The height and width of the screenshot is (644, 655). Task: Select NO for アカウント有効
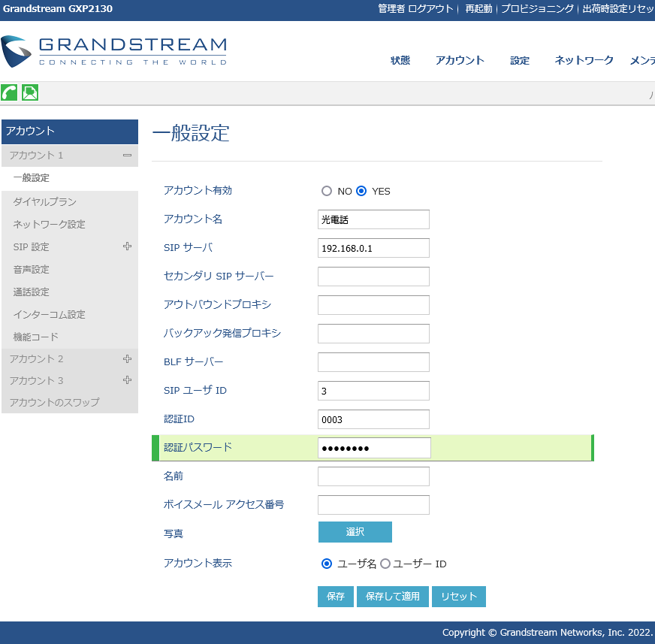[x=327, y=191]
